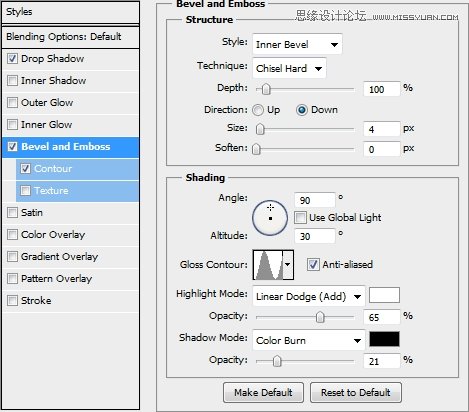Click the Make Default button
The width and height of the screenshot is (469, 412).
(263, 393)
